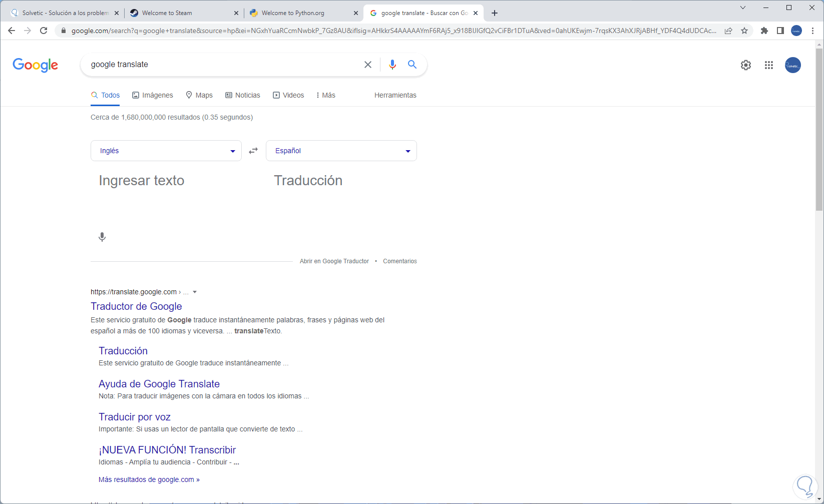This screenshot has width=824, height=504.
Task: View the site lock information icon
Action: pos(63,31)
